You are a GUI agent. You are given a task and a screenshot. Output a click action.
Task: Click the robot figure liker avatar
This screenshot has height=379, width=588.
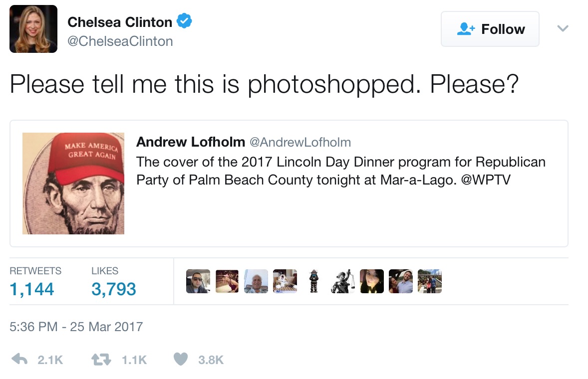pos(314,281)
